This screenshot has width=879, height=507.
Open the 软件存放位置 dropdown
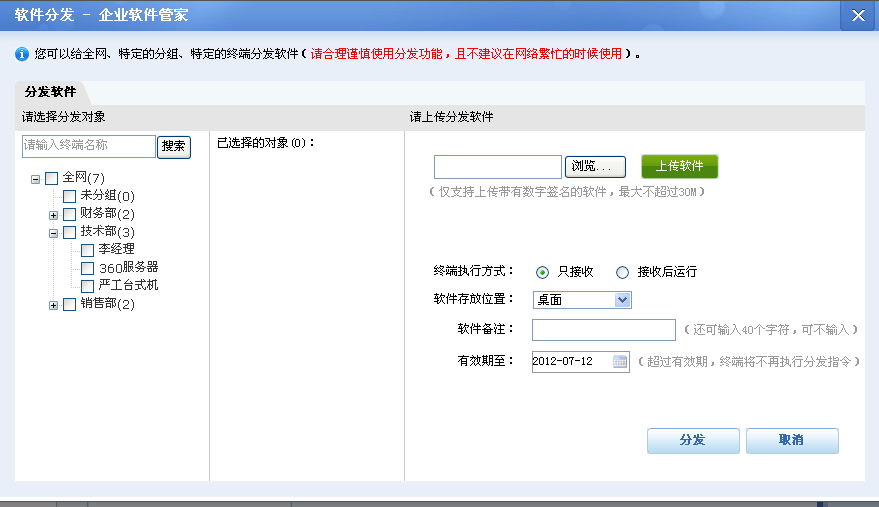(x=622, y=299)
